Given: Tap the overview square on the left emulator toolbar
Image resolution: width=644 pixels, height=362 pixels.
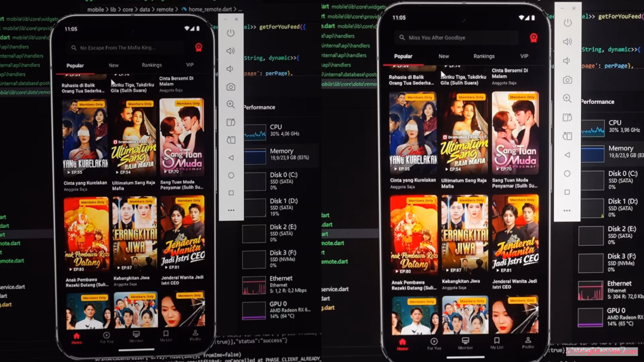Looking at the screenshot, I should click(231, 193).
